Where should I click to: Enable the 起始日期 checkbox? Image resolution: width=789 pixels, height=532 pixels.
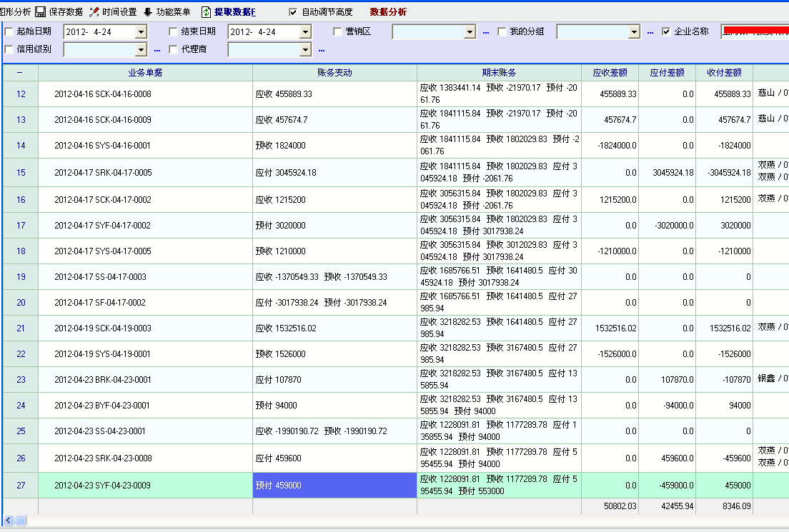(9, 31)
